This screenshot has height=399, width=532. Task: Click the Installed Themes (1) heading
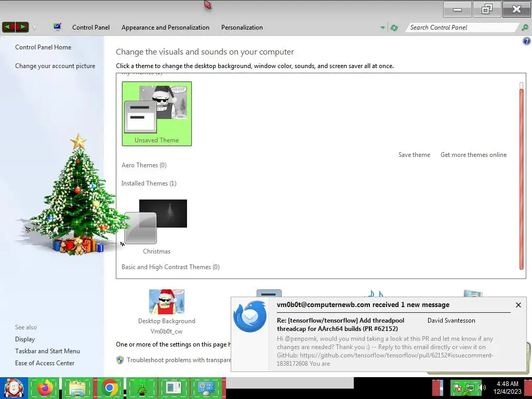[149, 183]
